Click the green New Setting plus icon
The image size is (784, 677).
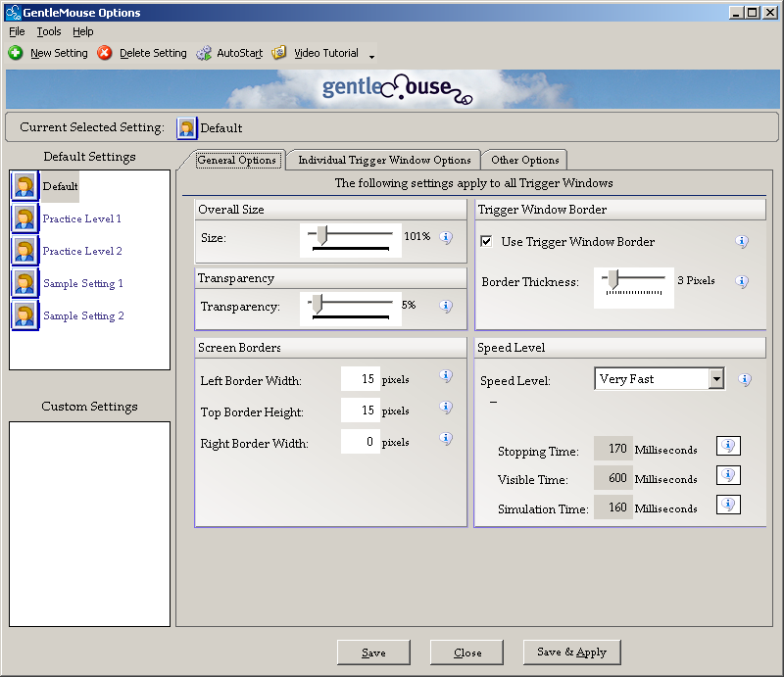(x=16, y=53)
